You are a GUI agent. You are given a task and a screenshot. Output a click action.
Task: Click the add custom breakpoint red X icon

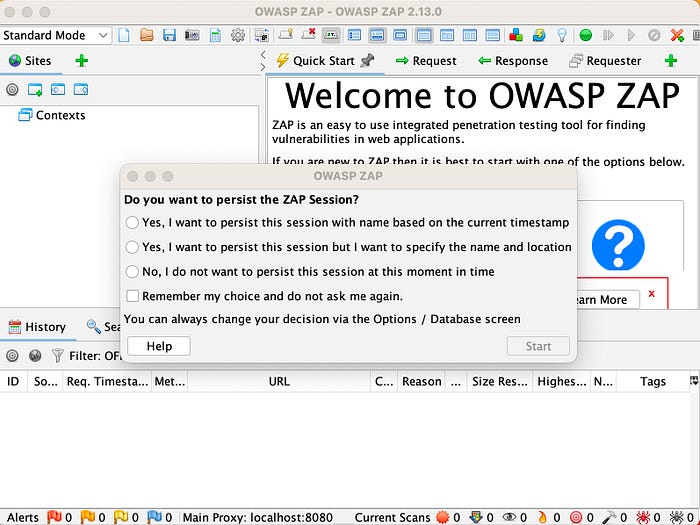tap(677, 35)
